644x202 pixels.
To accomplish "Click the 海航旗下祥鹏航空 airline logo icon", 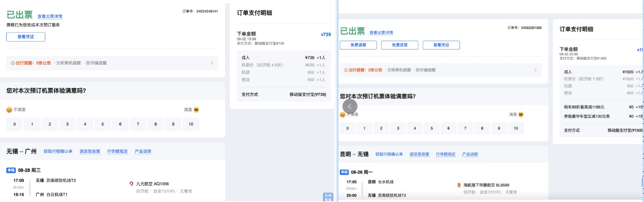I will pyautogui.click(x=459, y=185).
